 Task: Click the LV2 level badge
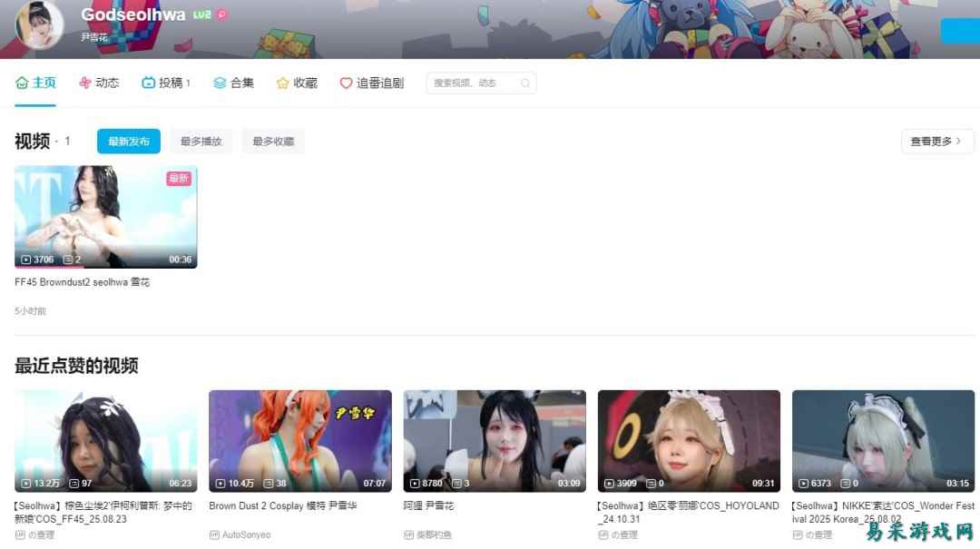click(202, 15)
